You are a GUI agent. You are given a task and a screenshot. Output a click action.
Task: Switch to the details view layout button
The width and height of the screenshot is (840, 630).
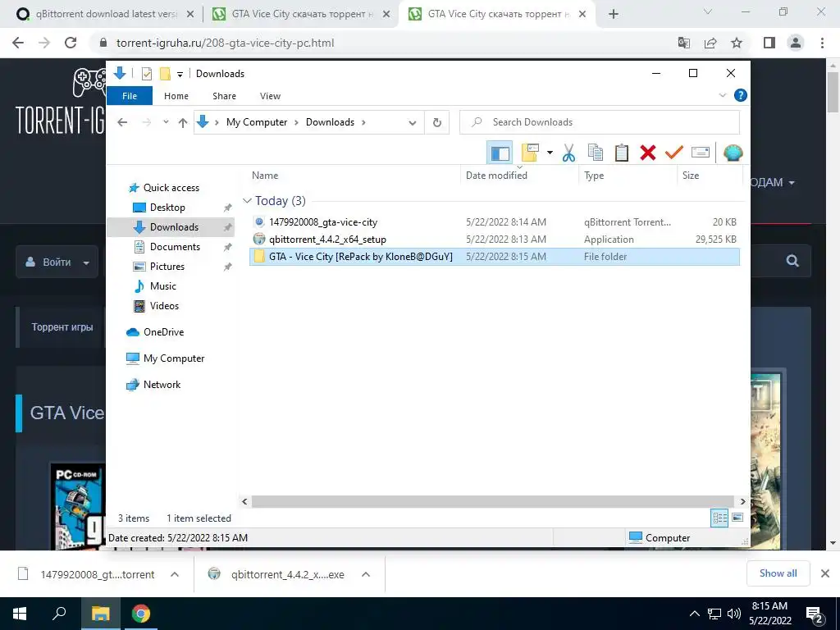click(719, 518)
